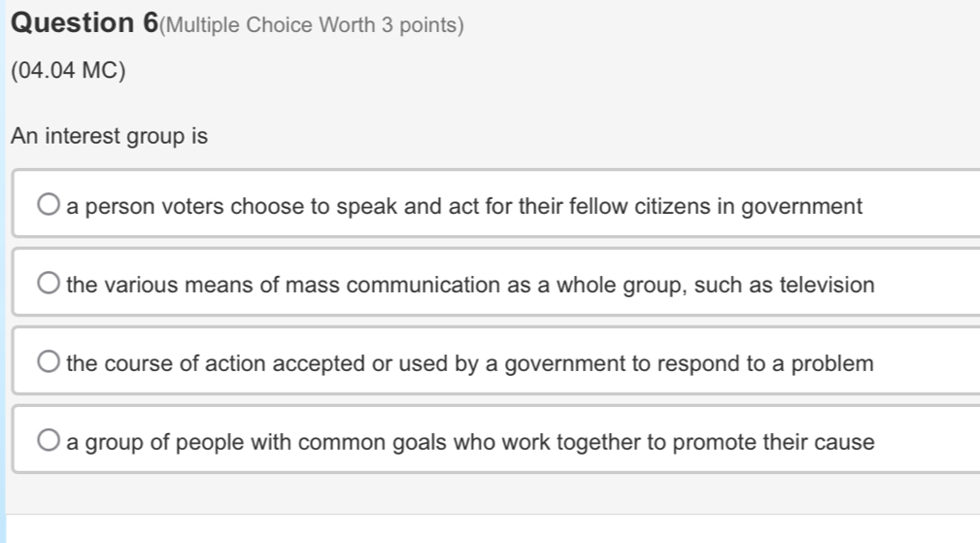Image resolution: width=980 pixels, height=543 pixels.
Task: Click the answer text about mass communication
Action: 470,285
